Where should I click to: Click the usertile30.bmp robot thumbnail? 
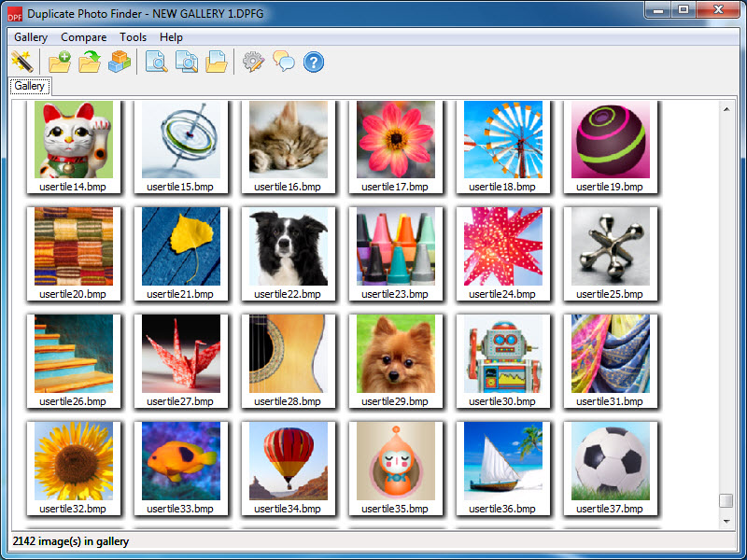point(503,354)
